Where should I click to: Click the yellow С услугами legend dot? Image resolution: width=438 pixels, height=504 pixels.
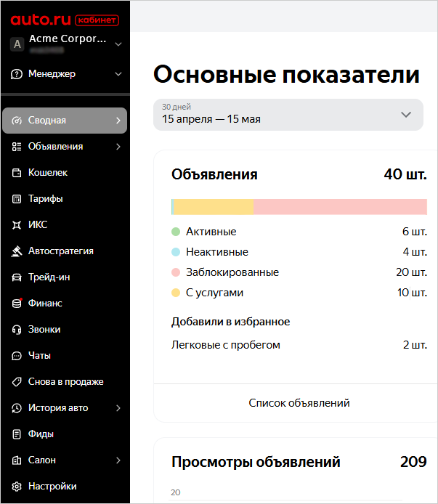click(x=176, y=293)
